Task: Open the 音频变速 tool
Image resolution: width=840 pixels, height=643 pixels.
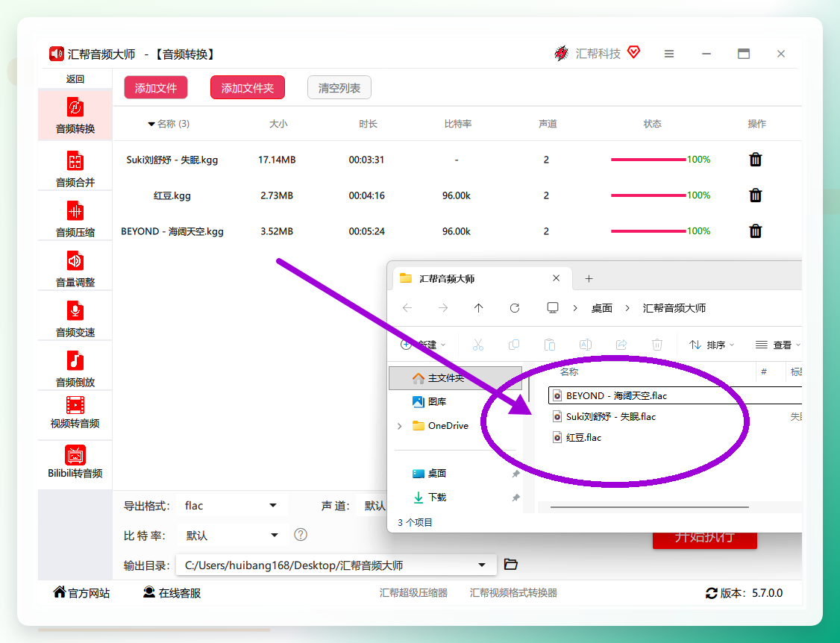Action: pyautogui.click(x=75, y=319)
